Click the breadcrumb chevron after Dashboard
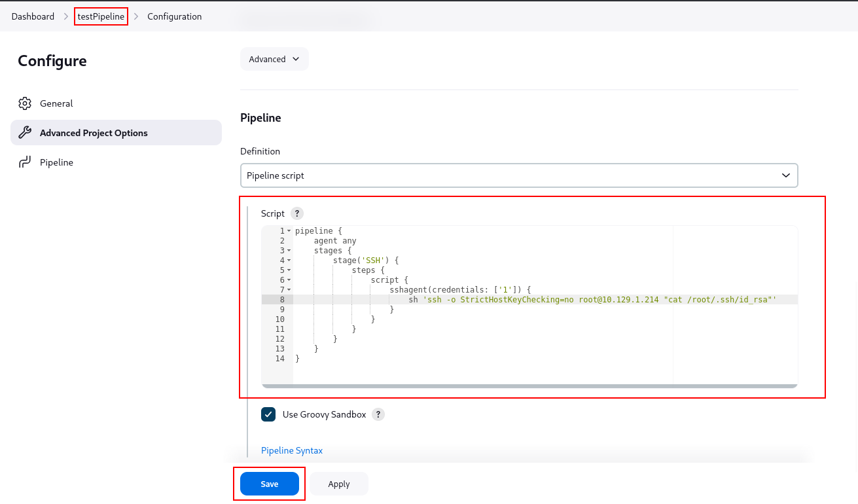The image size is (858, 504). point(66,16)
